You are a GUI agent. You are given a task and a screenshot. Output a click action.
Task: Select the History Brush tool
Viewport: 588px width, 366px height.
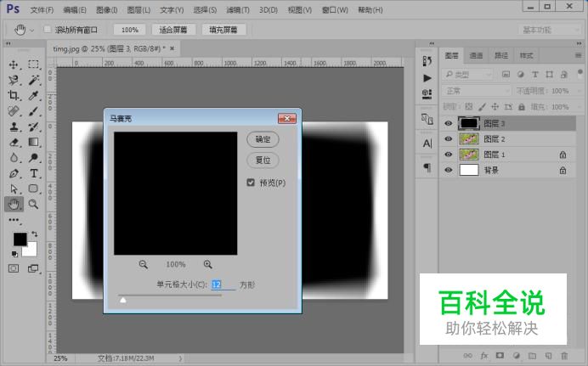(x=33, y=127)
